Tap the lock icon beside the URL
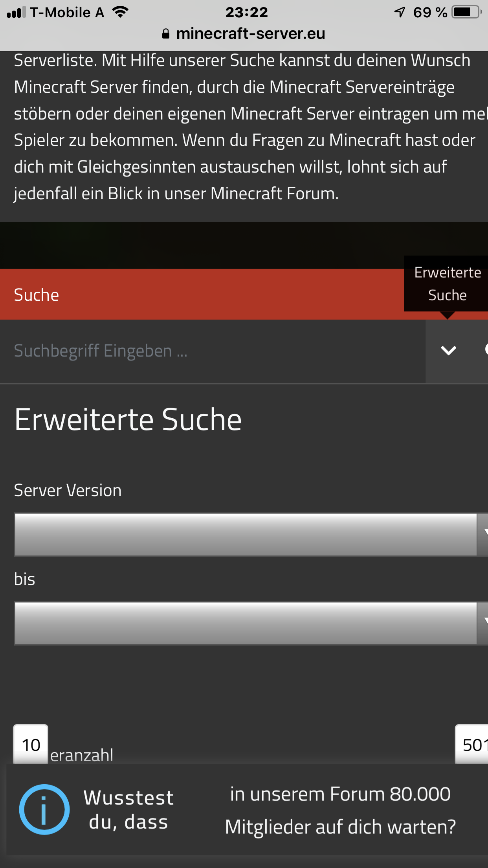Viewport: 488px width, 868px height. tap(166, 34)
